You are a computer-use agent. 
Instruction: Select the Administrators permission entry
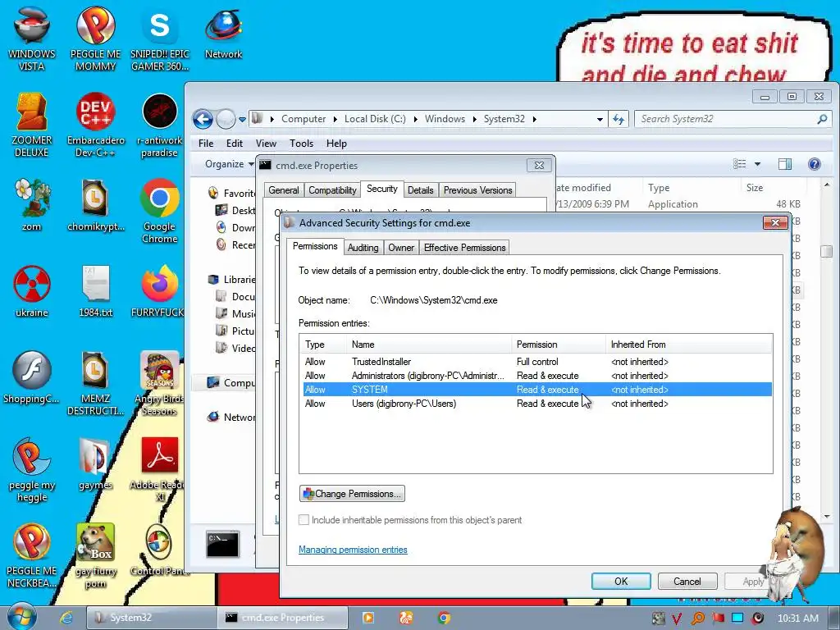click(x=537, y=376)
